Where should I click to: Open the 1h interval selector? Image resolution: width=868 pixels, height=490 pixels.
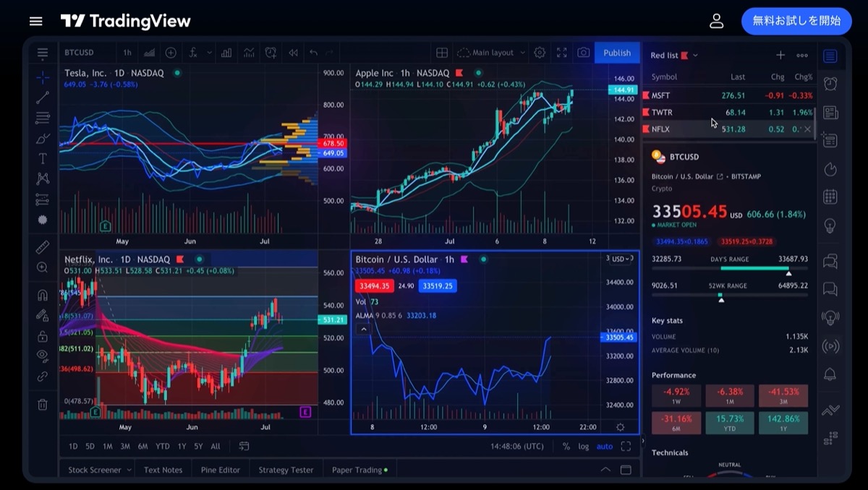point(127,53)
